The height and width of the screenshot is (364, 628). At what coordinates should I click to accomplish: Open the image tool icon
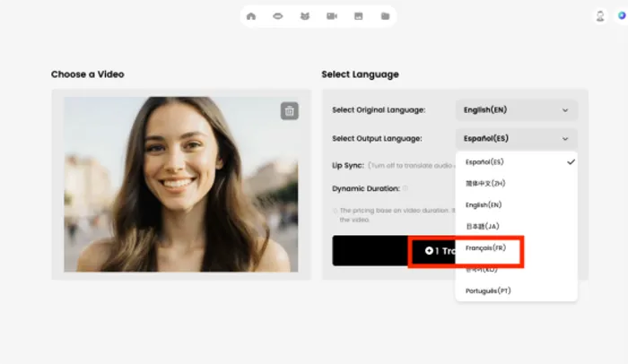[x=358, y=16]
